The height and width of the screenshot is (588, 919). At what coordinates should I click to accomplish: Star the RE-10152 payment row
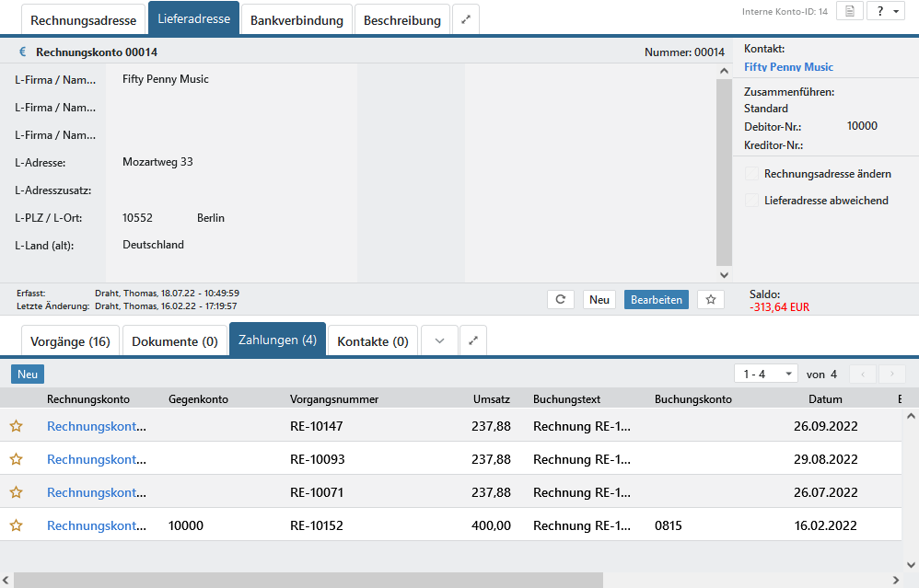click(x=16, y=525)
